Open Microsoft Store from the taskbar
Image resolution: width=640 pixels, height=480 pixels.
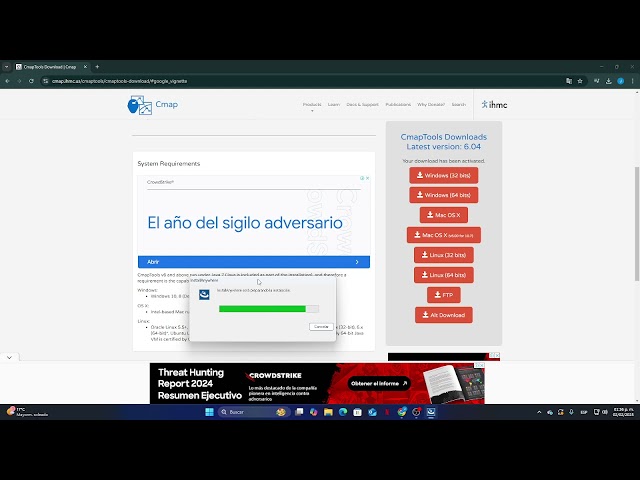pyautogui.click(x=358, y=412)
